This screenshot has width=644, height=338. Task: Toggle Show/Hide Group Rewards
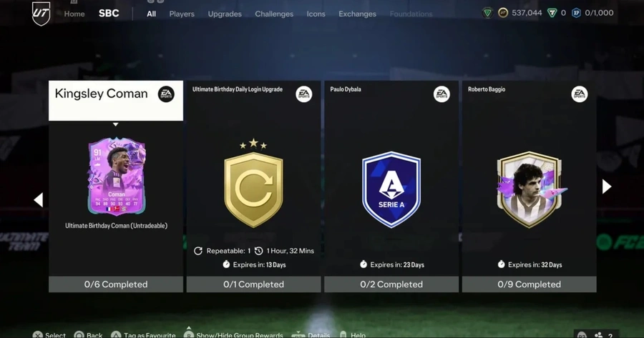tap(240, 334)
